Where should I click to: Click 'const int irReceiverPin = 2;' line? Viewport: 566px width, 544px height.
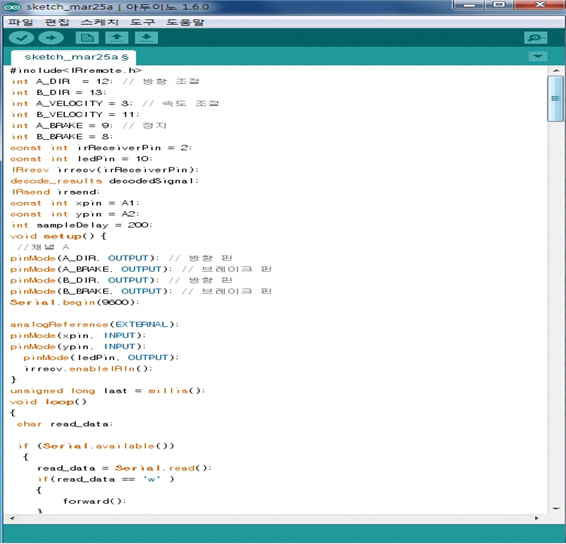point(101,148)
